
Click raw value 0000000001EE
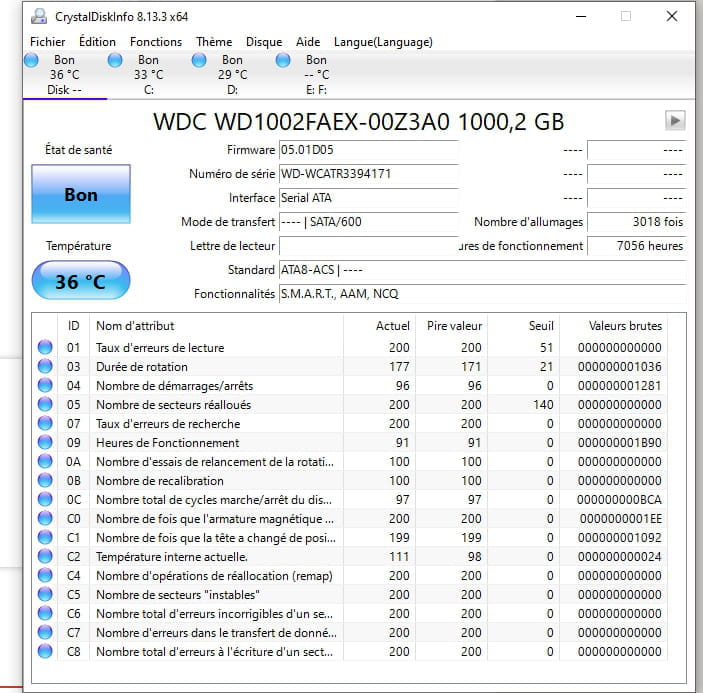(x=621, y=519)
